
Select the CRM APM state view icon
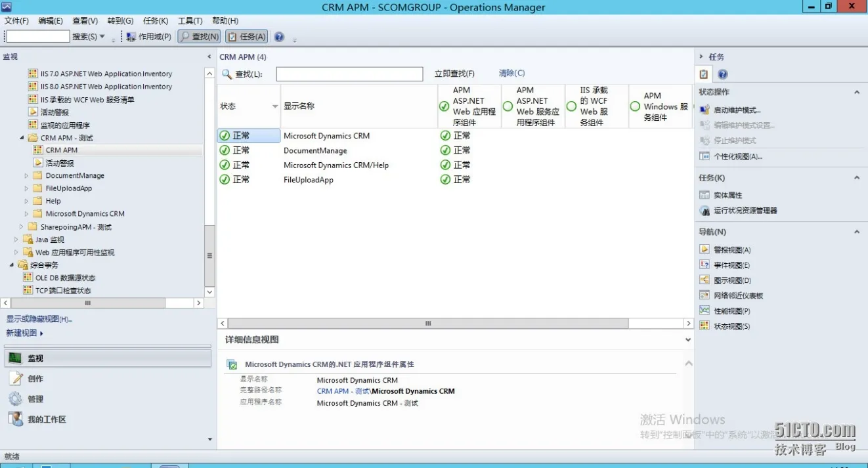coord(38,150)
